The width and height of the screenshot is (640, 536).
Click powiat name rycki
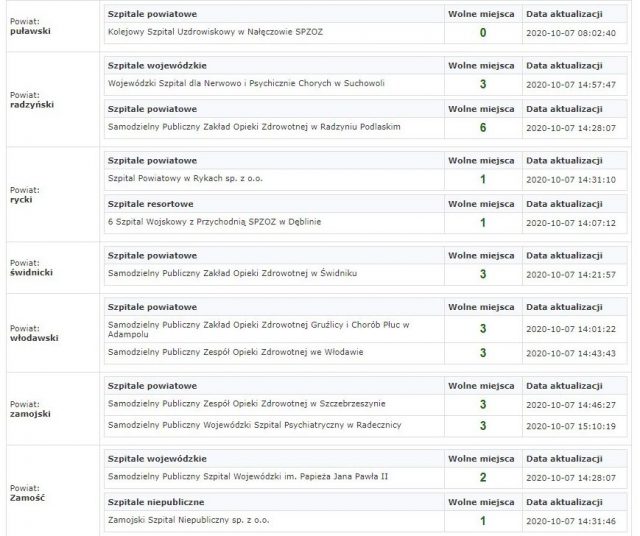click(21, 200)
